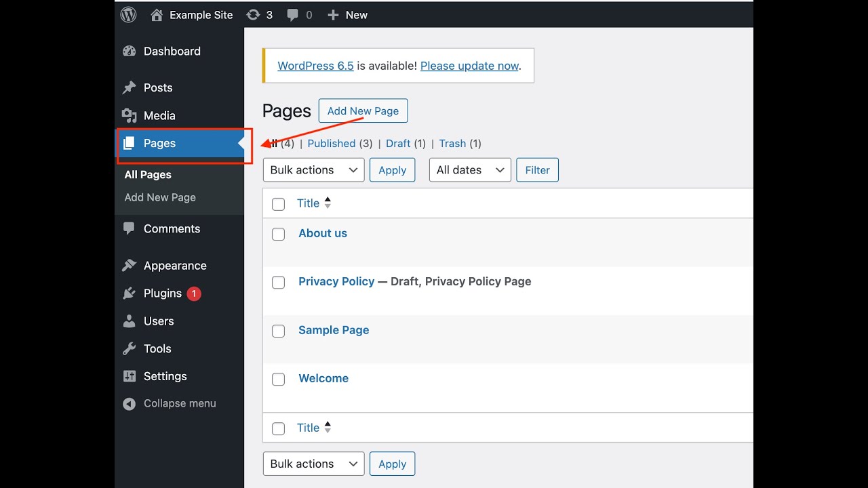
Task: Open the All Pages submenu item
Action: (148, 175)
